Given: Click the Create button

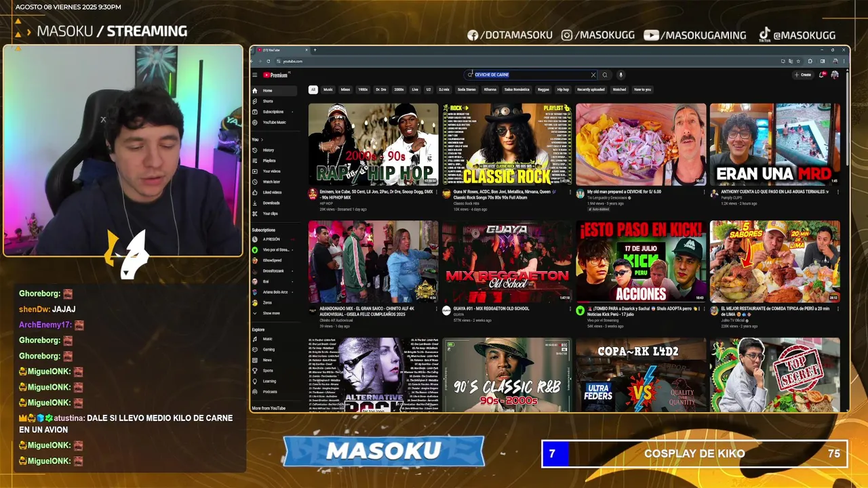Looking at the screenshot, I should point(803,75).
